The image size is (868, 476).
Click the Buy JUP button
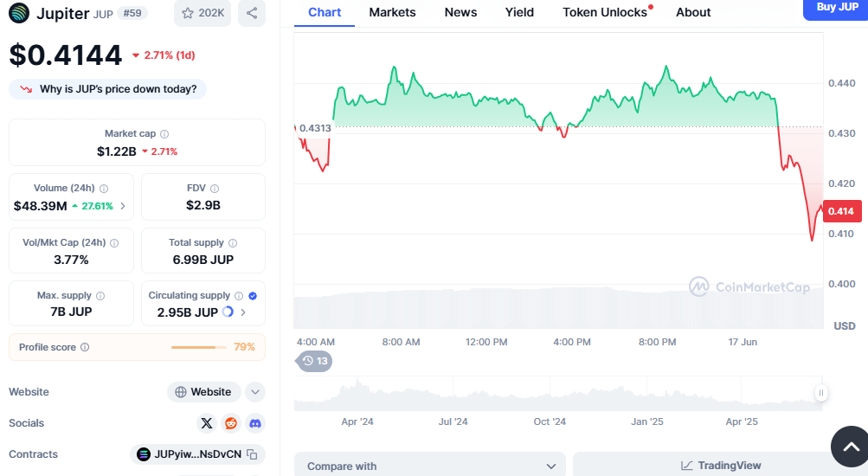point(837,9)
